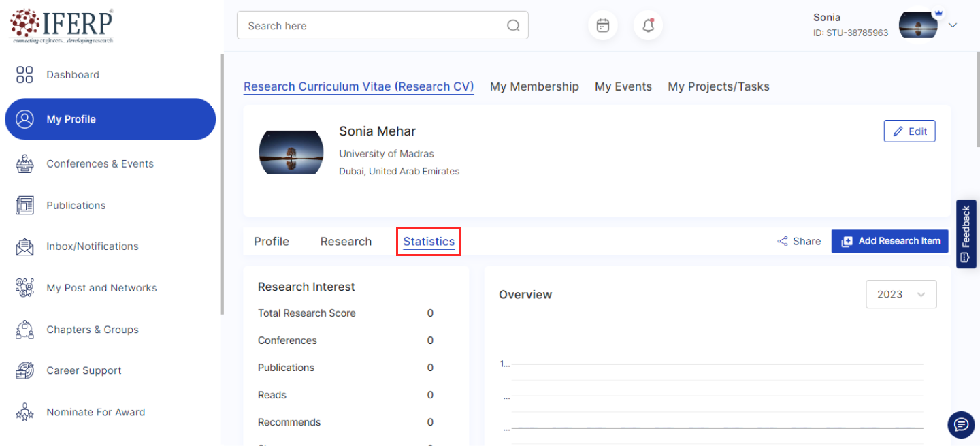Click the Career Support icon

point(24,370)
